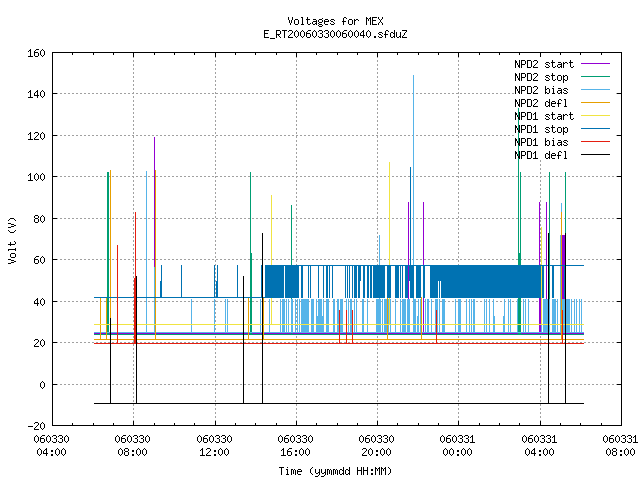Select the 'NPD1 stop' legend label

click(541, 129)
